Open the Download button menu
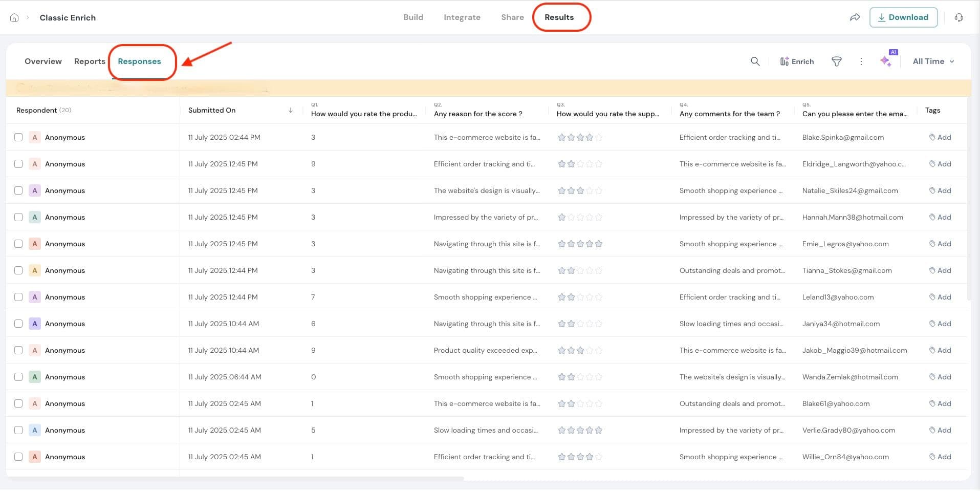980x491 pixels. [x=903, y=17]
